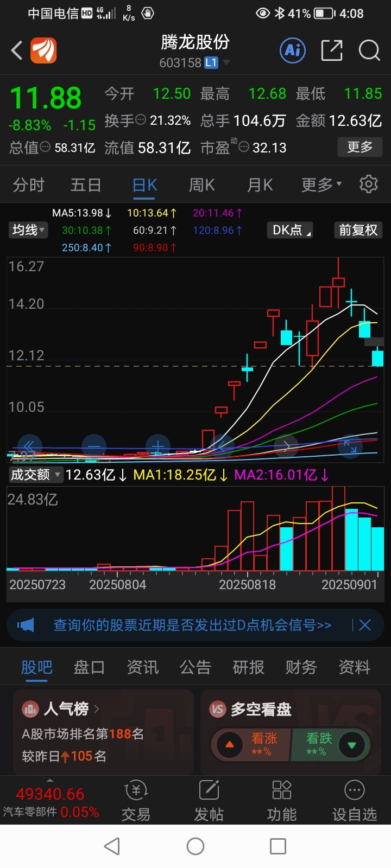Move chart right with arrow button

(286, 446)
